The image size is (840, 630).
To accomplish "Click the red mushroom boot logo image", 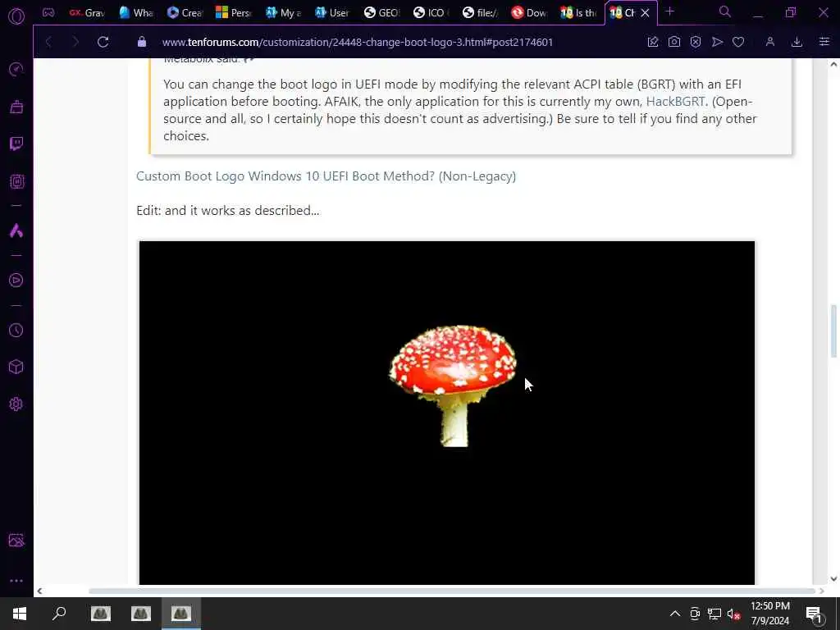I will 447,413.
